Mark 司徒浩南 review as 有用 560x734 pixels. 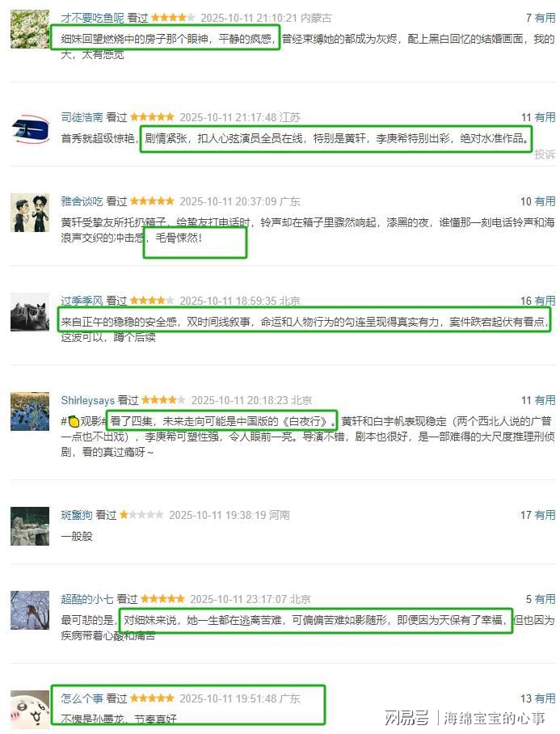[545, 117]
